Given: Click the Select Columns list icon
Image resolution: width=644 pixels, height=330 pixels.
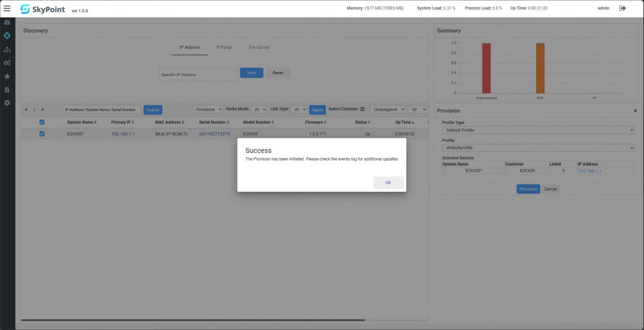Looking at the screenshot, I should tap(362, 109).
